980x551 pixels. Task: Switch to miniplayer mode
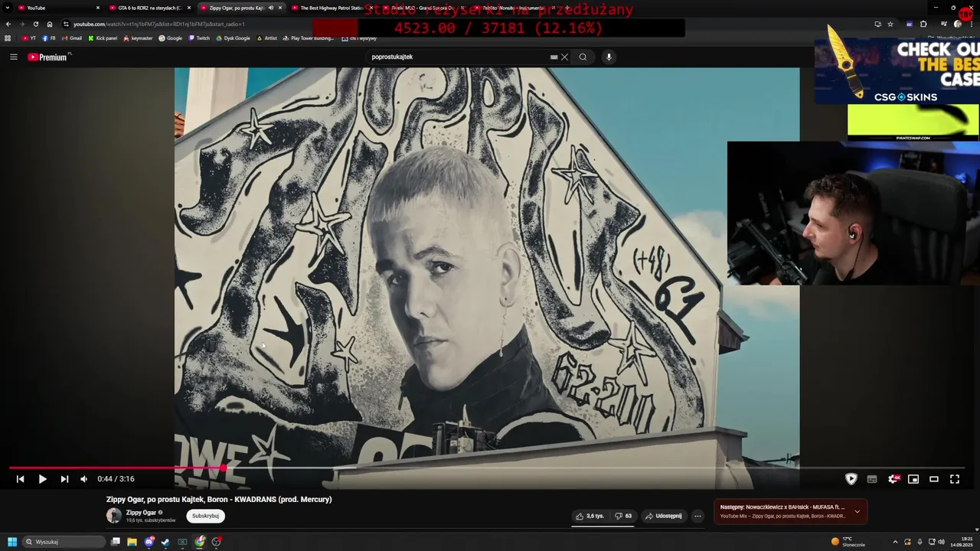(913, 479)
